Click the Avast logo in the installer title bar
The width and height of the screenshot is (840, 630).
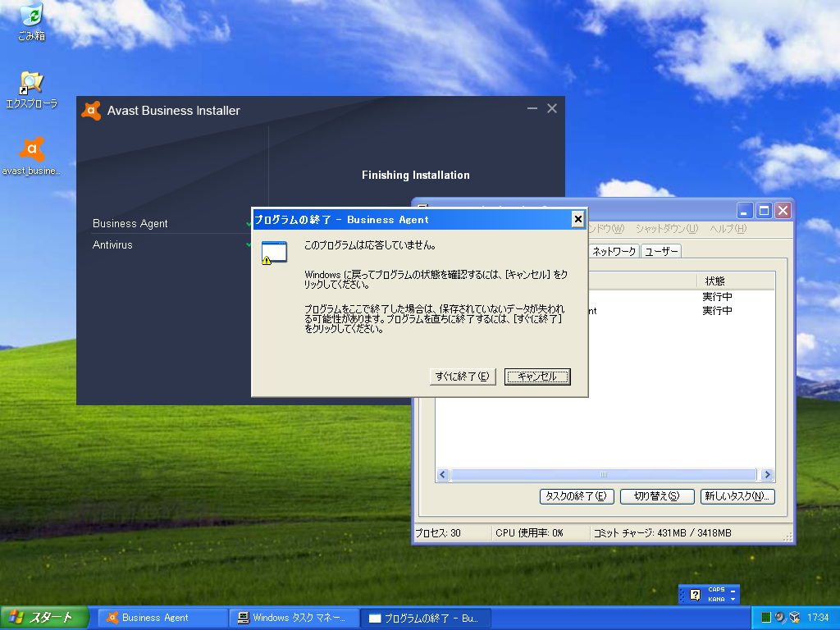[x=91, y=111]
